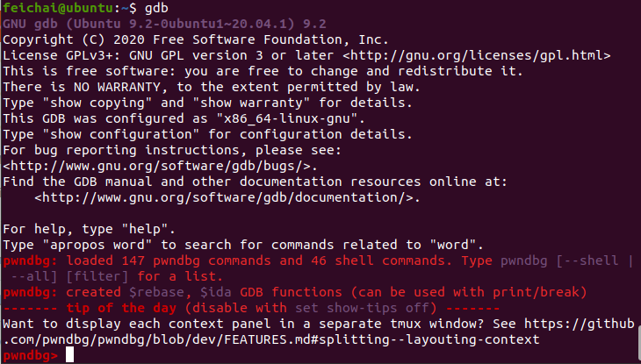Click the red pwndbg> prompt at bottom
641x364 pixels.
click(x=30, y=355)
